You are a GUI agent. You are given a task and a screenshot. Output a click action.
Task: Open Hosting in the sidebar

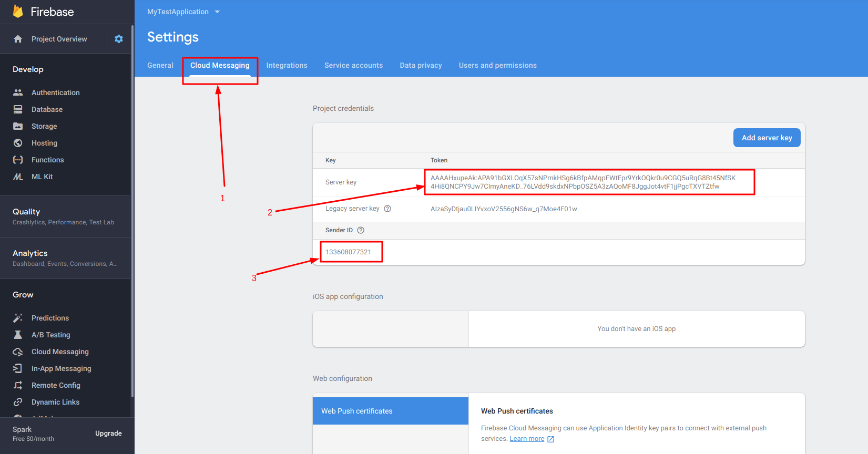coord(44,143)
